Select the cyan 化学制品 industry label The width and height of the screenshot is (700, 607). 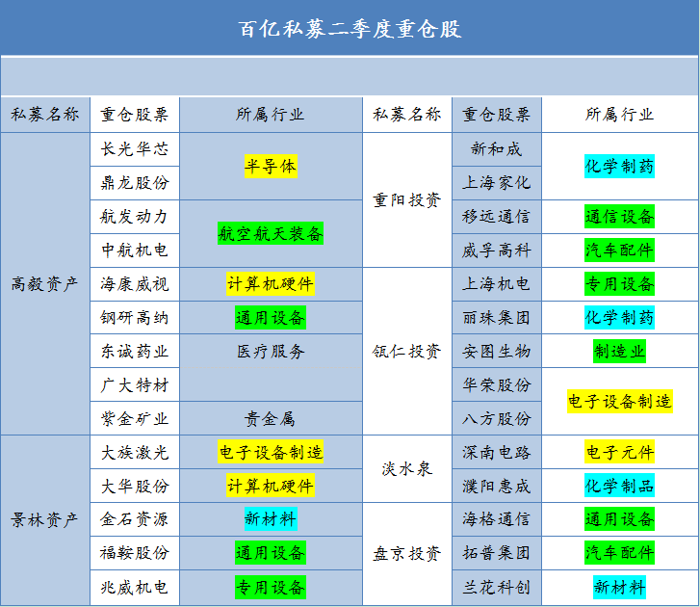pyautogui.click(x=620, y=486)
